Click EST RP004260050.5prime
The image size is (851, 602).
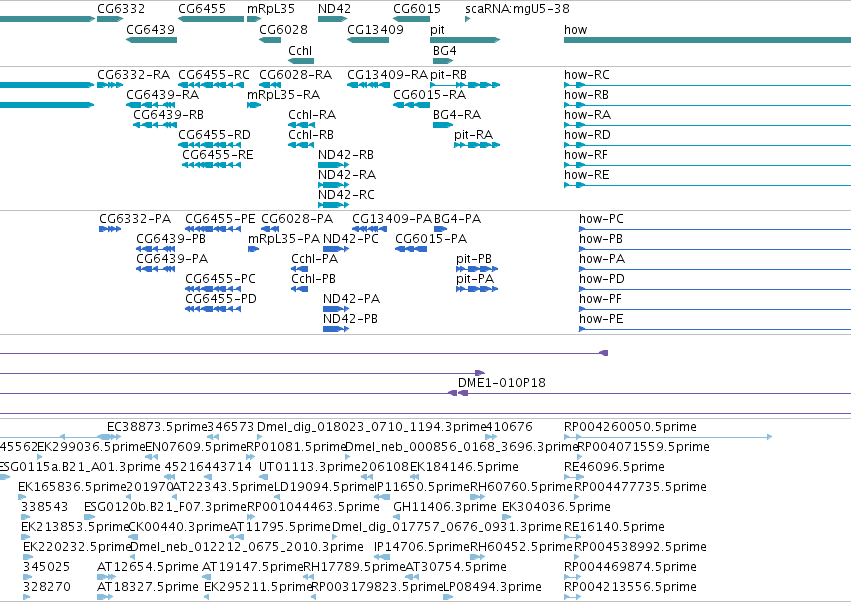click(x=630, y=427)
